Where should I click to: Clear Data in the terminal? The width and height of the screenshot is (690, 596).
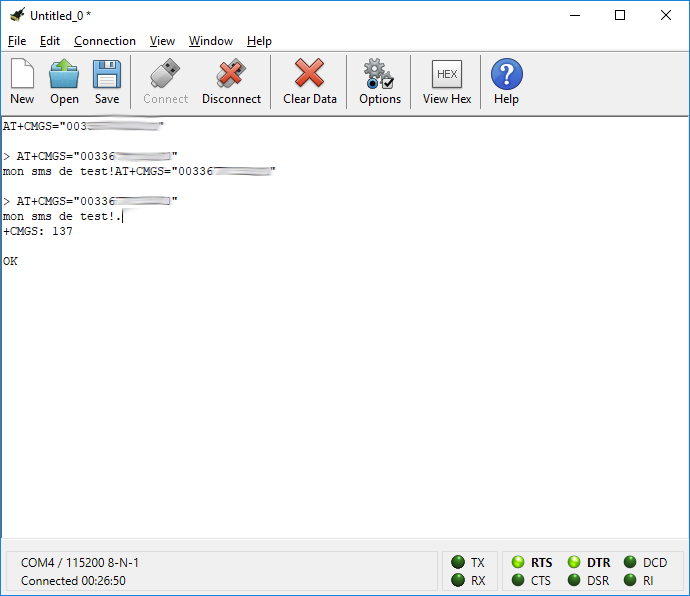pyautogui.click(x=310, y=81)
